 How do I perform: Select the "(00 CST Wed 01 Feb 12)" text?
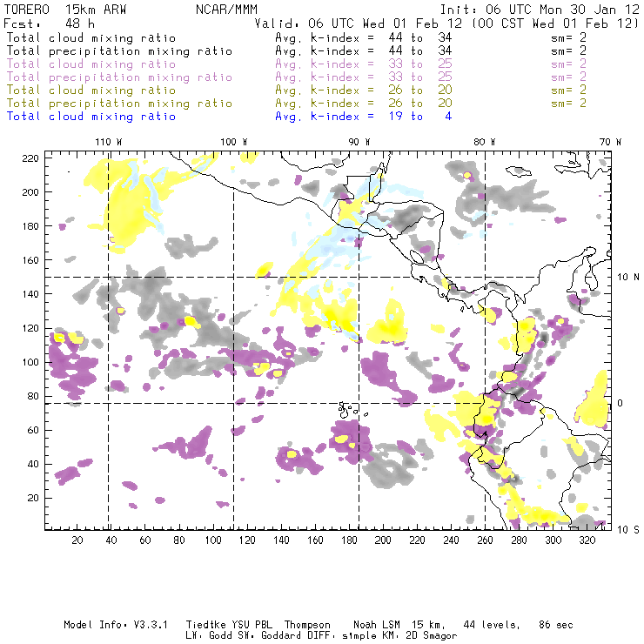(x=555, y=23)
